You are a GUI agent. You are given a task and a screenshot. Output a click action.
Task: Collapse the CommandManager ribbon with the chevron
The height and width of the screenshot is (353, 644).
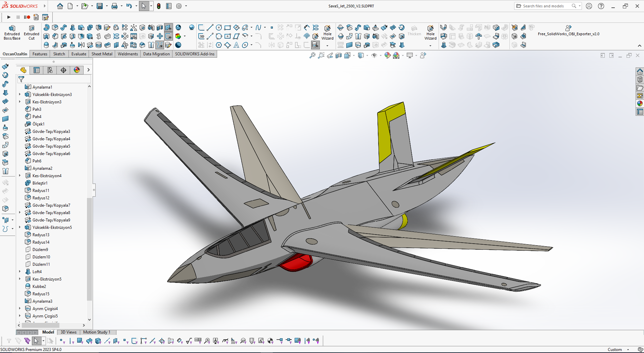pos(639,46)
